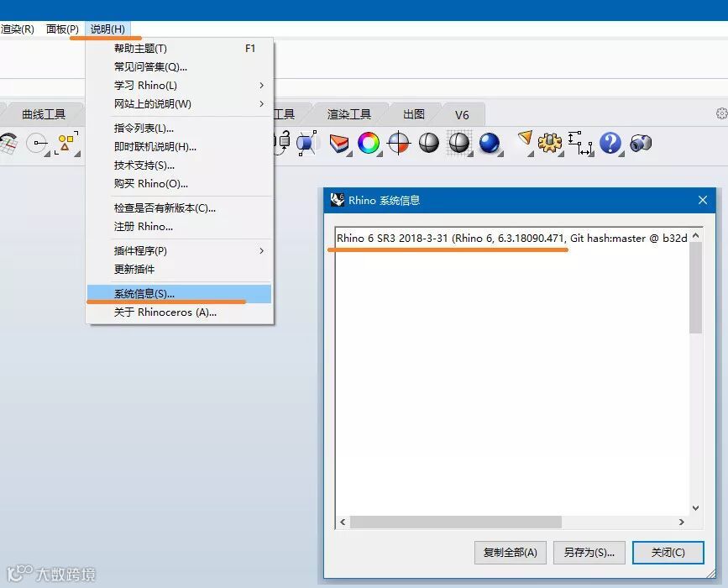Choose 更新插件 menu entry
The width and height of the screenshot is (728, 588).
pyautogui.click(x=180, y=270)
